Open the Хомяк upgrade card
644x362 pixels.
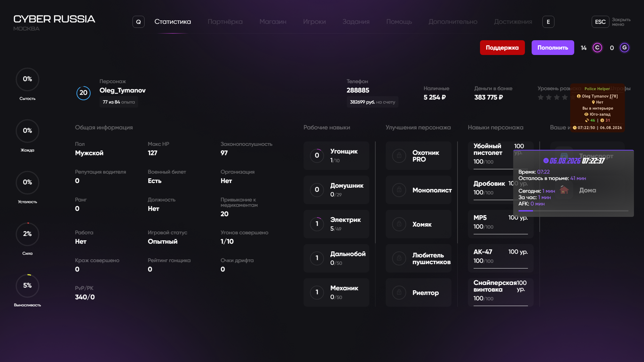click(x=419, y=224)
